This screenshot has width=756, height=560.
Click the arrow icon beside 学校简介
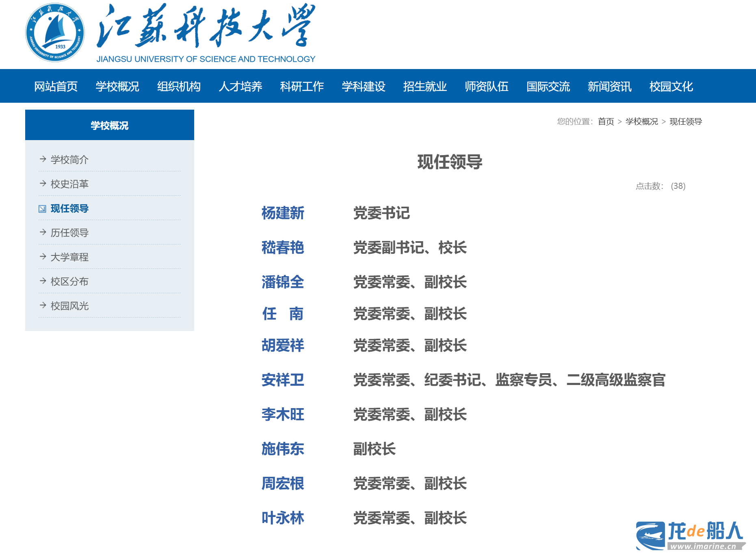43,159
